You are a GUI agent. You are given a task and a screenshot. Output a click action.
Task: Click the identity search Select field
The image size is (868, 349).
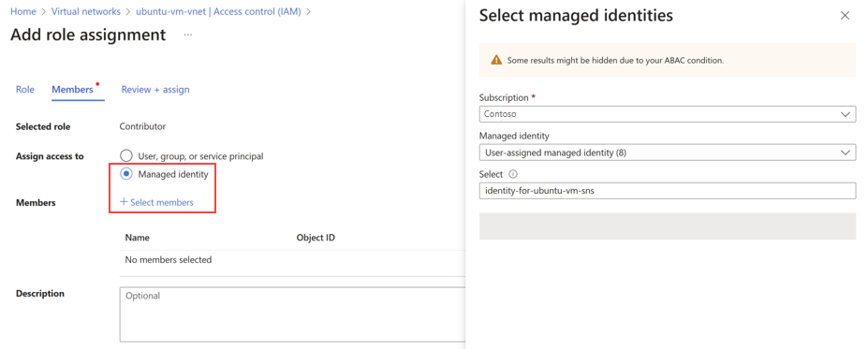point(667,191)
